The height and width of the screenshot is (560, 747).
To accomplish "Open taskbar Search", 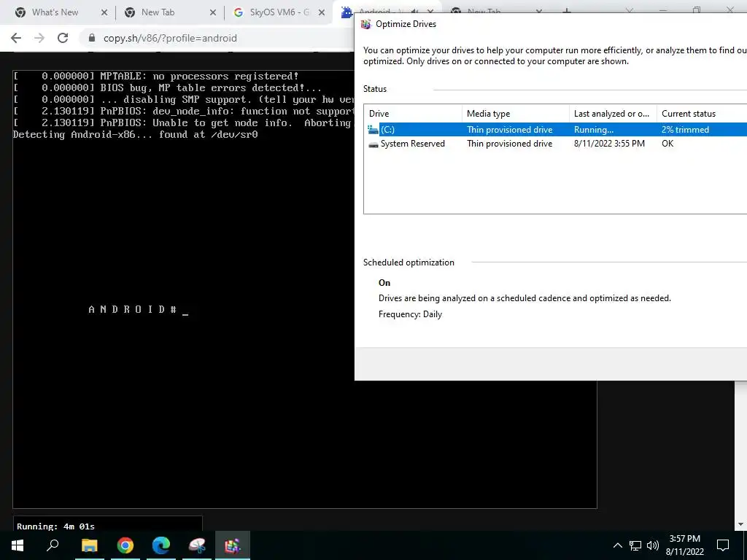I will point(53,545).
